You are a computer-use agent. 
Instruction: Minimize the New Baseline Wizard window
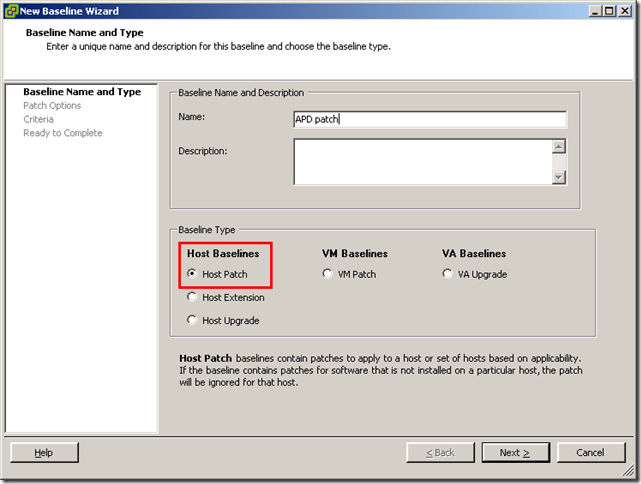[595, 11]
